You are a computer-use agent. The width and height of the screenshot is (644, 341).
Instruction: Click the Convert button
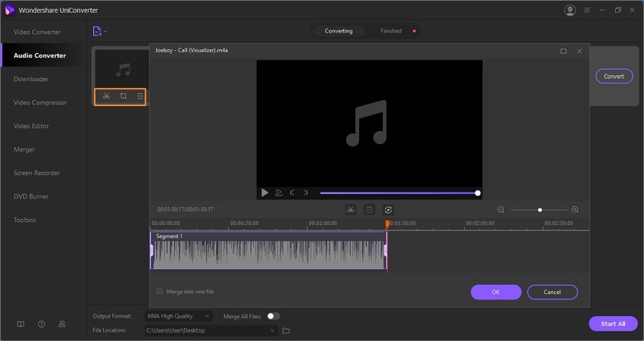point(614,77)
